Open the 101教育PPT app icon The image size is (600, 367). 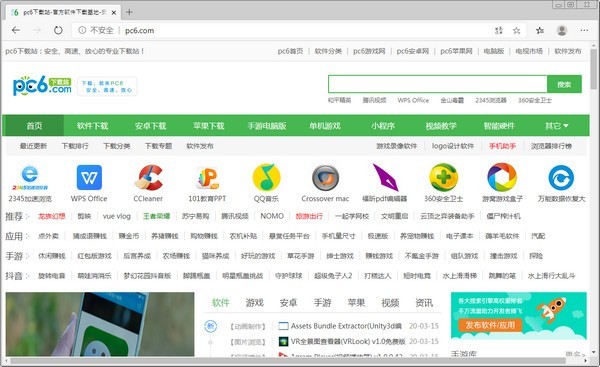pyautogui.click(x=207, y=178)
